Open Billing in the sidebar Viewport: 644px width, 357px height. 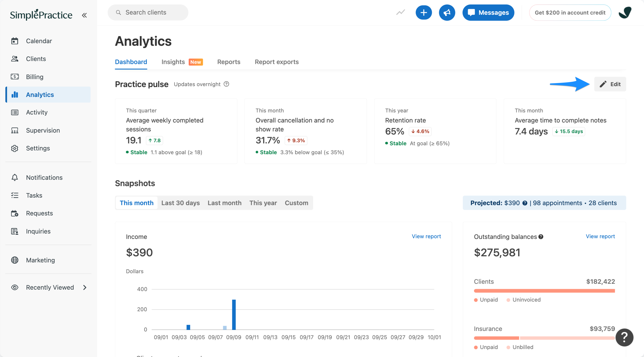pos(48,77)
